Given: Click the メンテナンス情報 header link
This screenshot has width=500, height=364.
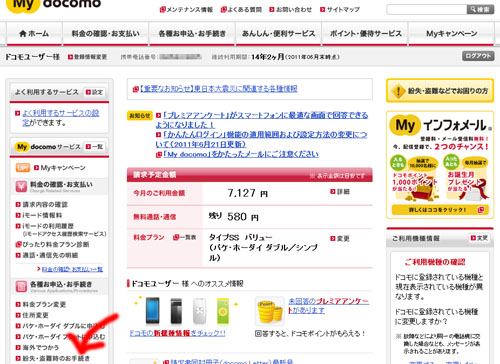Looking at the screenshot, I should tap(186, 10).
